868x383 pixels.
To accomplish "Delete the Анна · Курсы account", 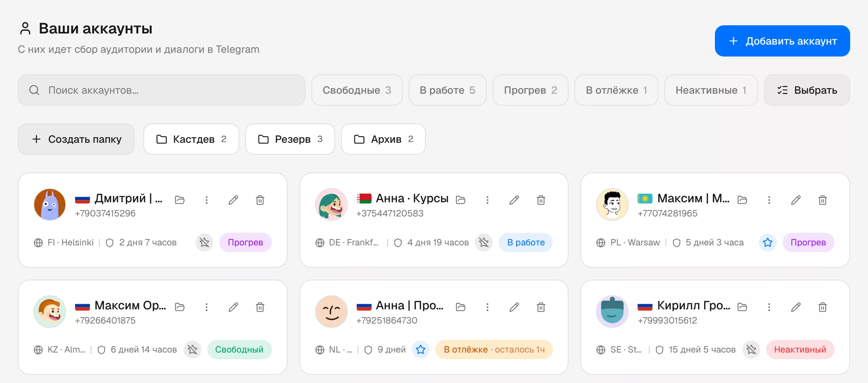I will [541, 200].
